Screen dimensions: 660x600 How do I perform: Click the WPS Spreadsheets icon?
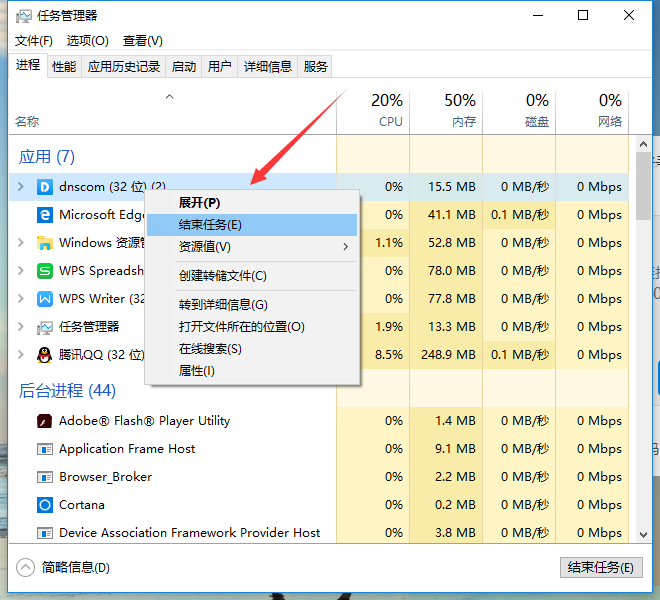pyautogui.click(x=44, y=271)
